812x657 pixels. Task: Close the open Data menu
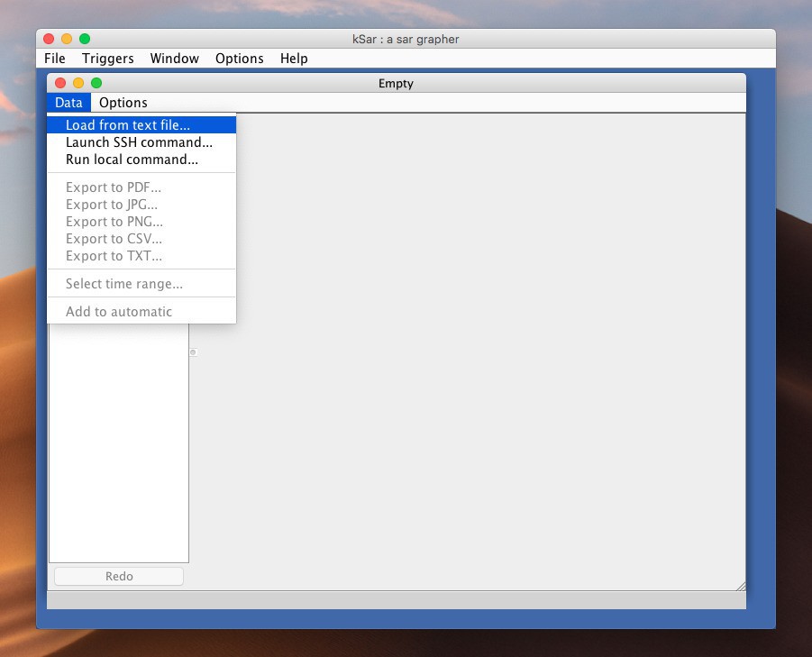68,103
